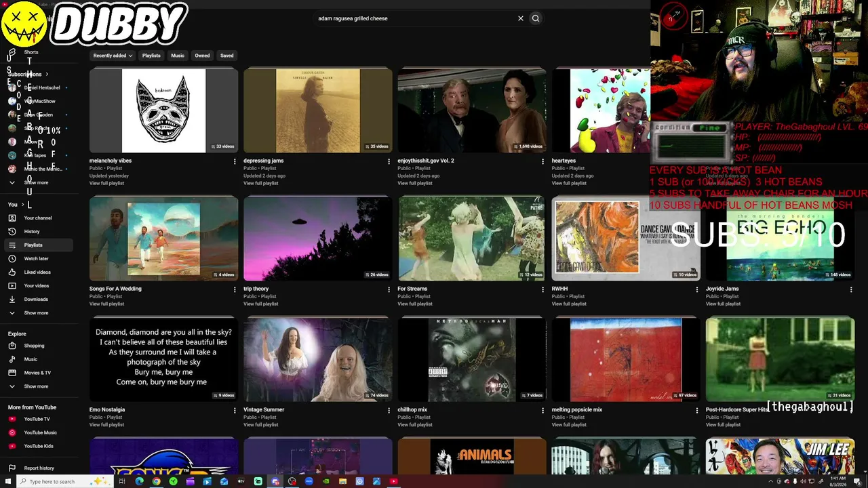The width and height of the screenshot is (868, 488).
Task: Open the Music note icon under Explore
Action: (x=12, y=359)
